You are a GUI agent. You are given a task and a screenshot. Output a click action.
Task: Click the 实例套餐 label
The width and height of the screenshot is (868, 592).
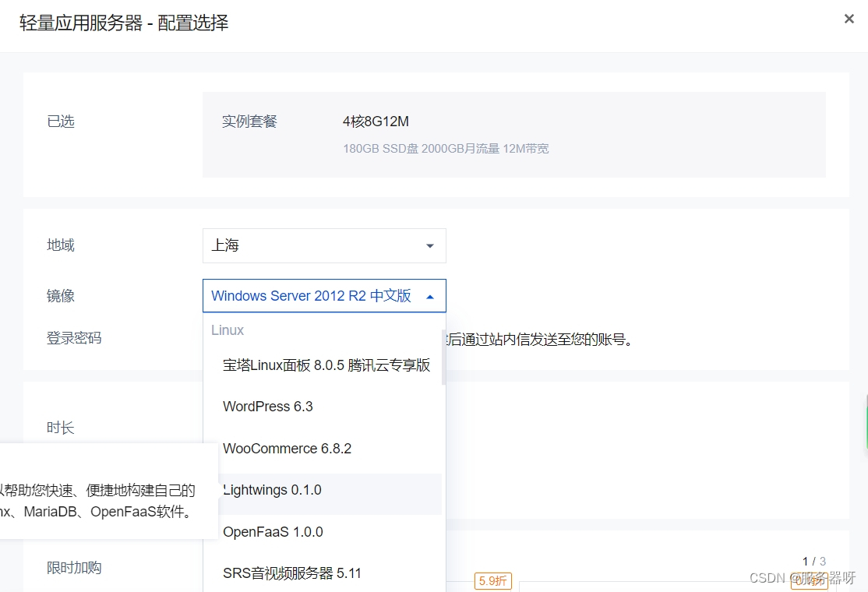pyautogui.click(x=249, y=122)
